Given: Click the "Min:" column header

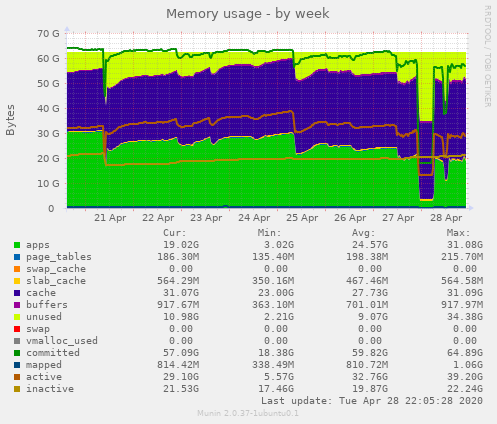Looking at the screenshot, I should (x=269, y=233).
